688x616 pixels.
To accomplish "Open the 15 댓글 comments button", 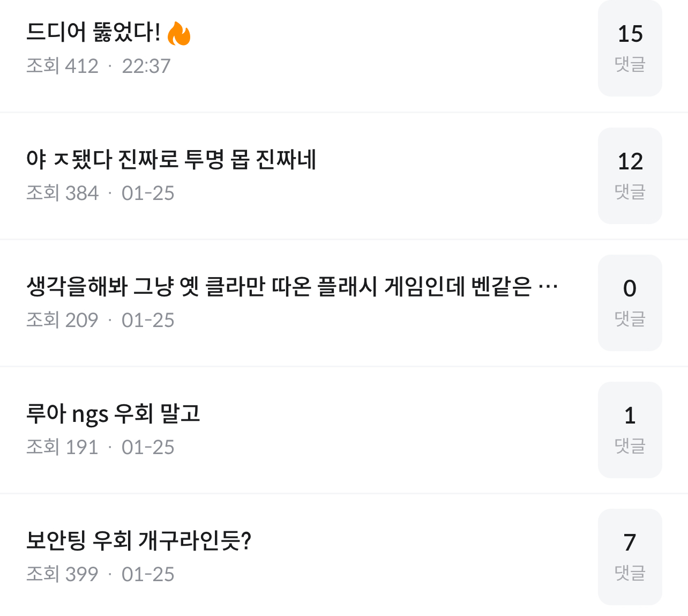I will pyautogui.click(x=630, y=48).
